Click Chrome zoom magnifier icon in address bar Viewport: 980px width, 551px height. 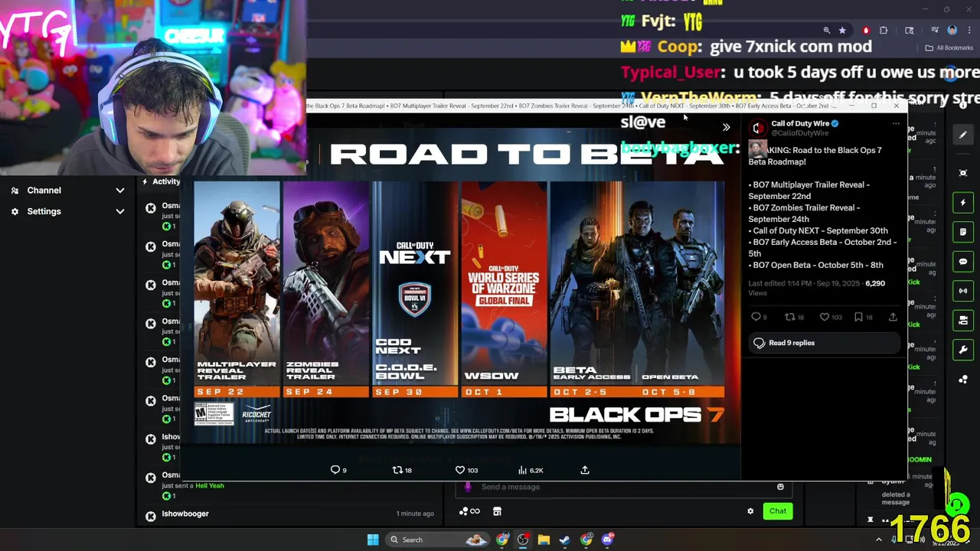[x=827, y=31]
